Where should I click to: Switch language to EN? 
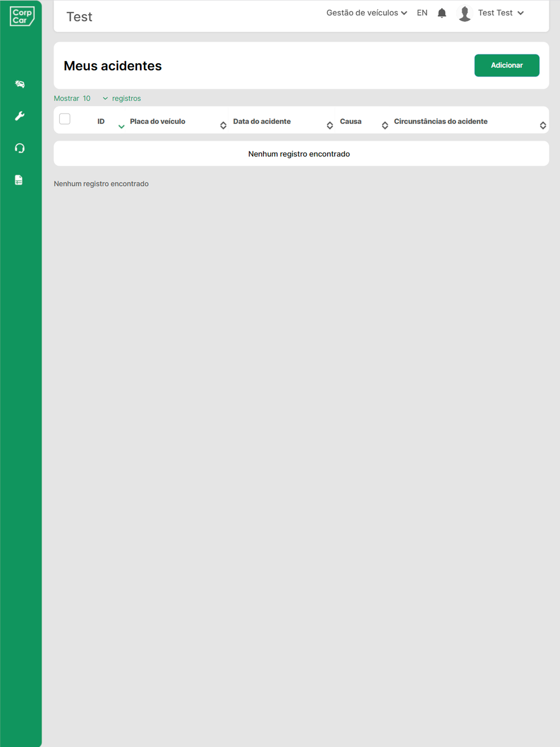point(422,13)
